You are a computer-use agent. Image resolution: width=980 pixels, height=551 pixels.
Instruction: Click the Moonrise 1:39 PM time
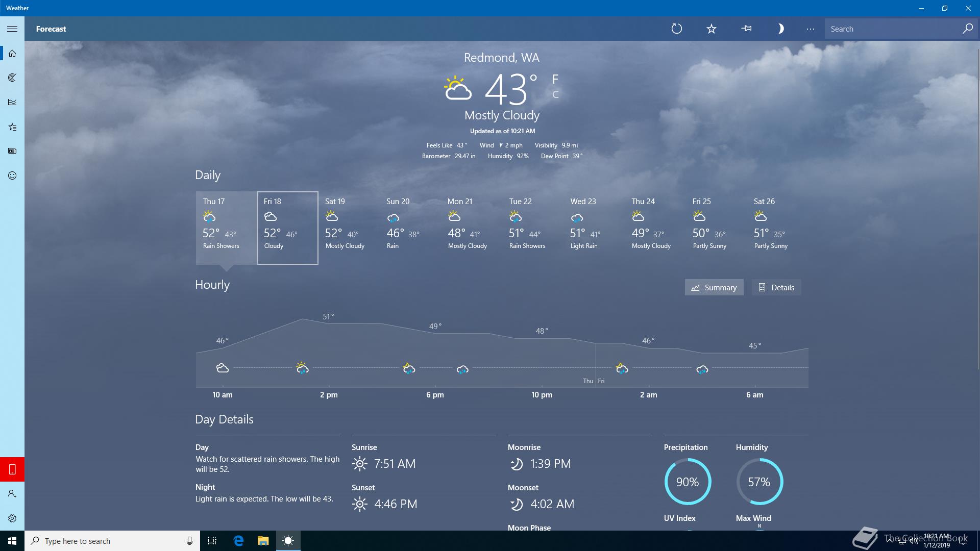tap(550, 464)
